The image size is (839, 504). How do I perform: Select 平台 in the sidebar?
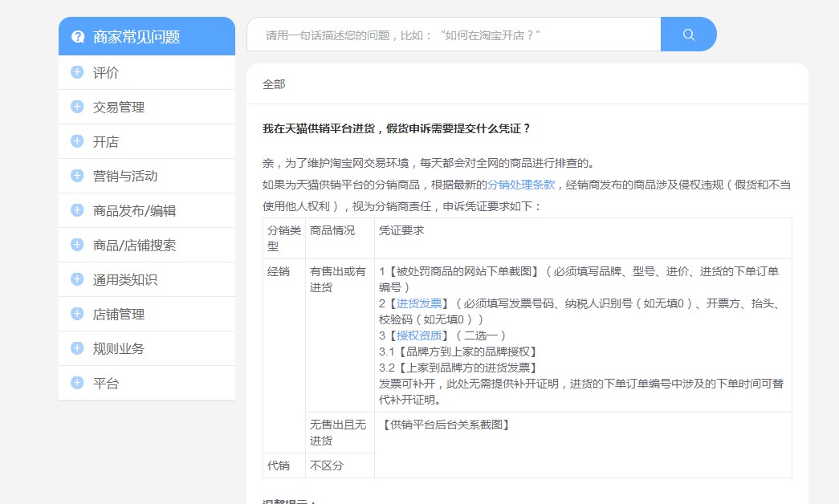(147, 383)
